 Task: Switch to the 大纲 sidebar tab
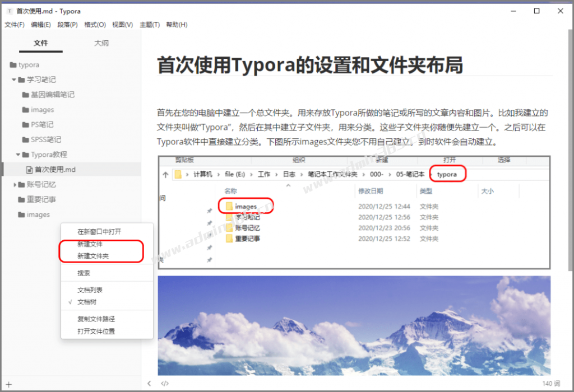pyautogui.click(x=101, y=43)
